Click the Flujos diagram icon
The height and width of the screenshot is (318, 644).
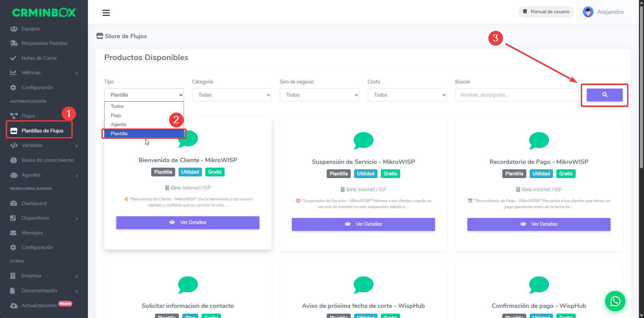click(x=14, y=116)
